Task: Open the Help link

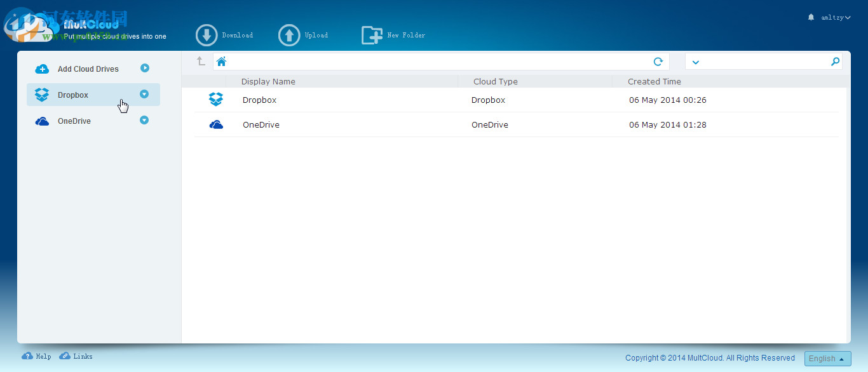Action: pyautogui.click(x=36, y=356)
